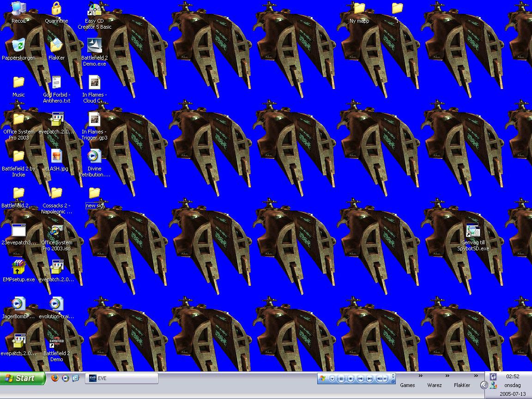Launch Windows Media Player from quick launch
Viewport: 532px width, 399px height.
click(x=66, y=378)
